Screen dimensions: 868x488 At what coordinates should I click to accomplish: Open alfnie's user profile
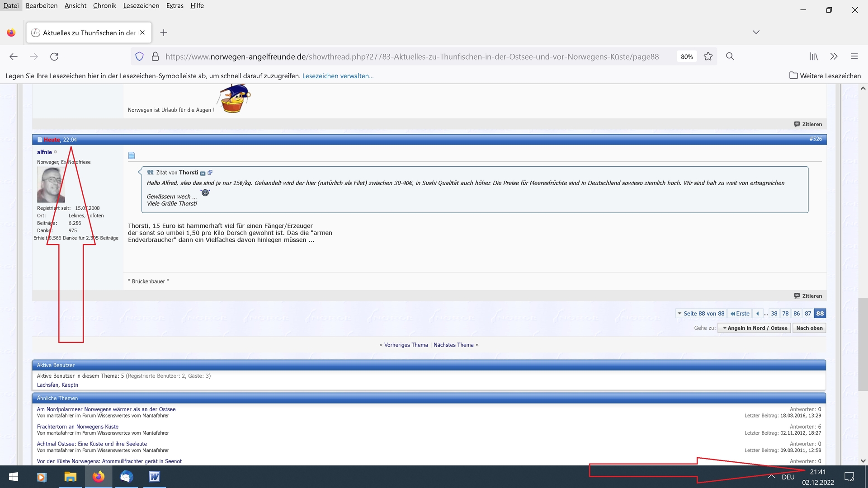pyautogui.click(x=44, y=152)
